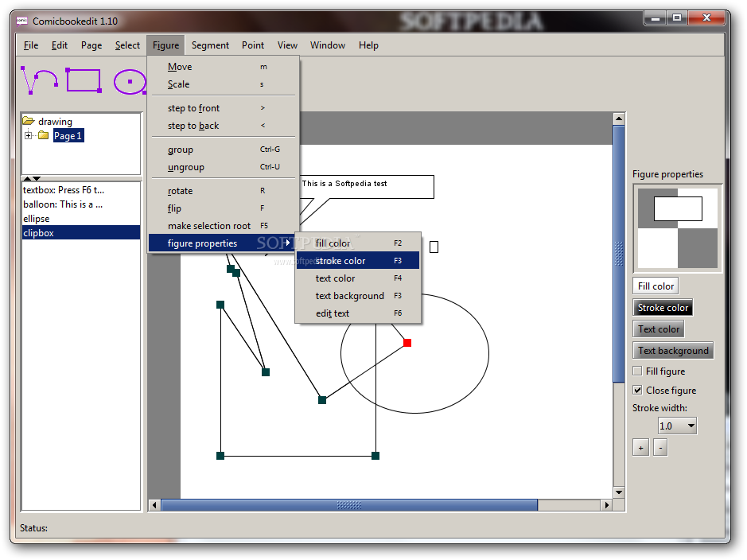Click the split pane collapse arrows
The width and height of the screenshot is (747, 560).
coord(32,178)
